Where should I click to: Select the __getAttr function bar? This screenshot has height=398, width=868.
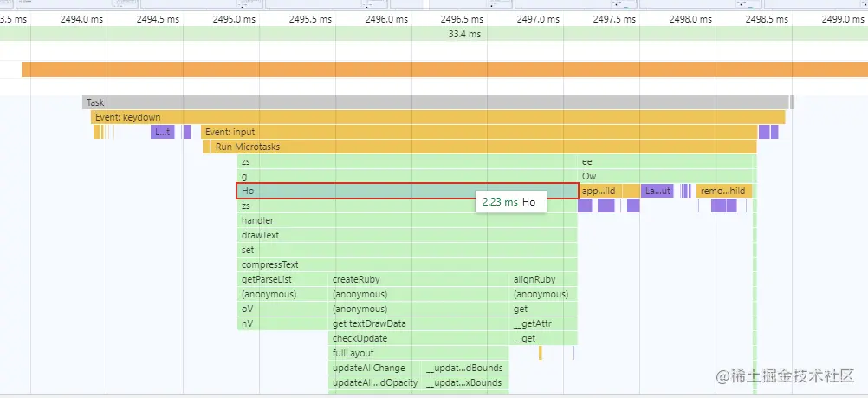544,323
